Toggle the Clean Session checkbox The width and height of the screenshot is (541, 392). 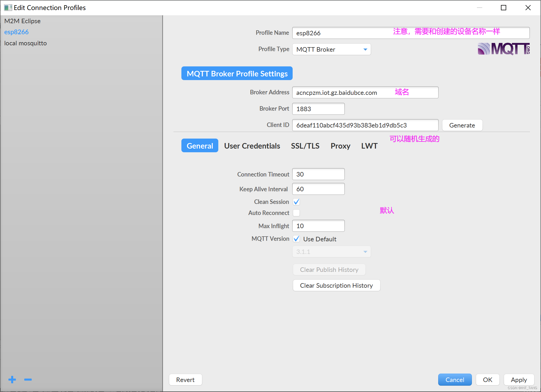tap(297, 202)
